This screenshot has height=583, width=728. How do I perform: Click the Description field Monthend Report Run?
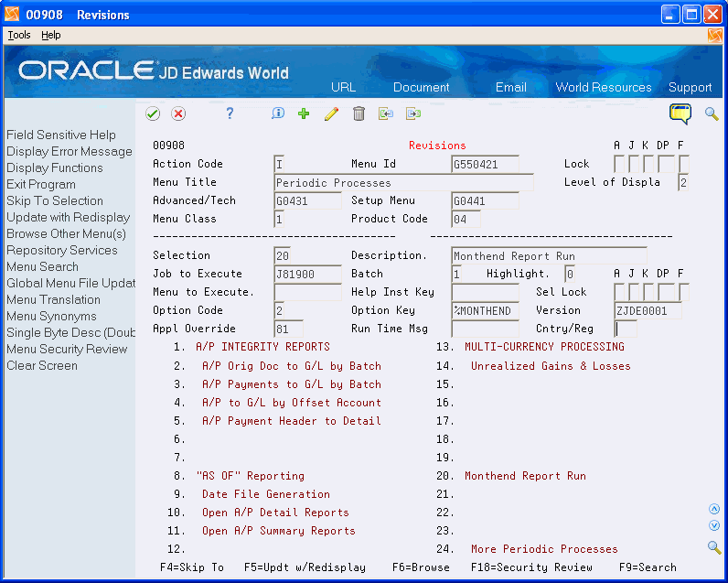(549, 255)
